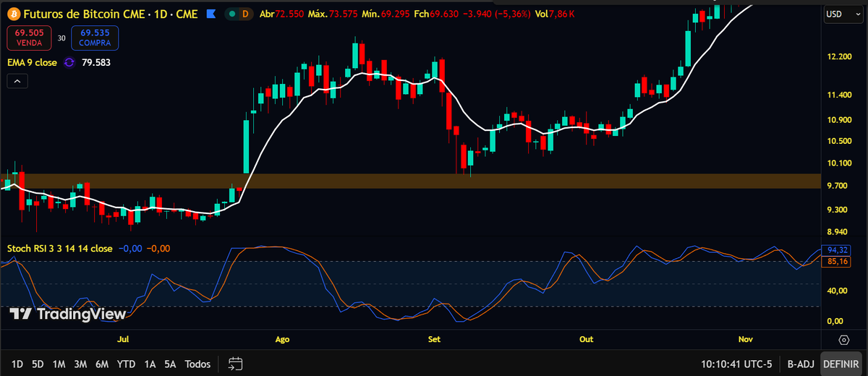Select the 1M time range

[59, 364]
